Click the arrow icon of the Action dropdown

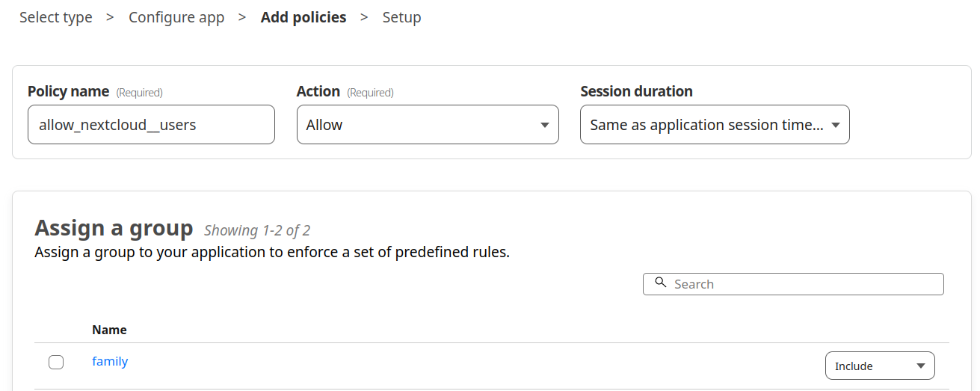coord(545,125)
